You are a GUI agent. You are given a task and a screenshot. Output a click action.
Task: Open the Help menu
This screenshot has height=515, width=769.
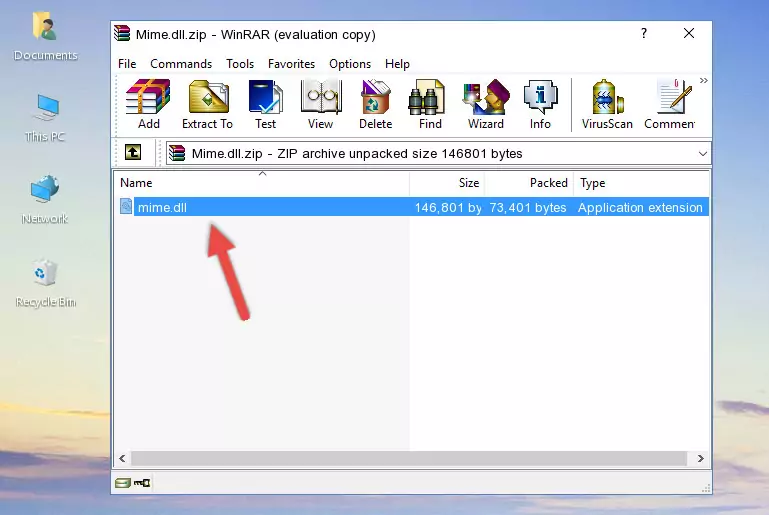pyautogui.click(x=397, y=64)
